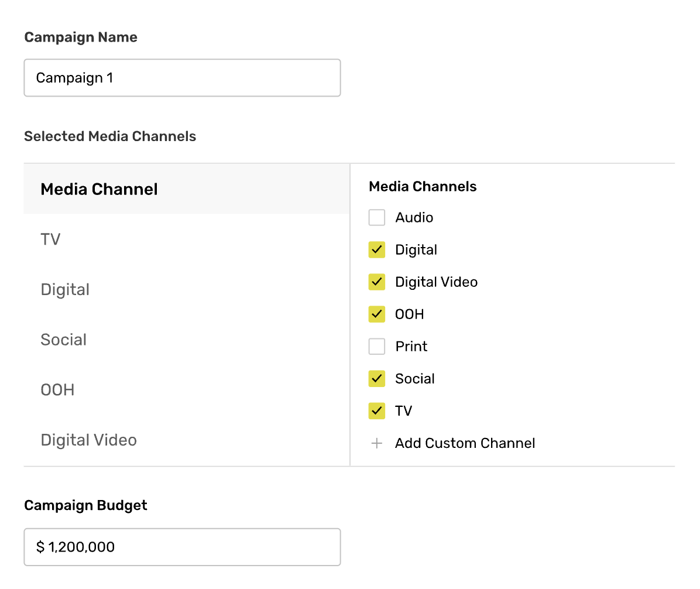Uncheck the Social channel checkbox
Viewport: 700px width, 589px height.
[377, 379]
